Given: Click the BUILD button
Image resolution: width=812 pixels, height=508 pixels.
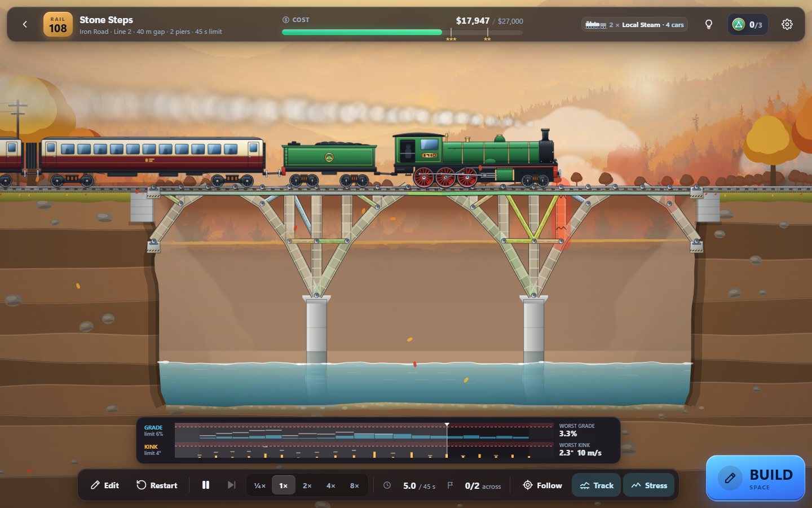Looking at the screenshot, I should (756, 478).
